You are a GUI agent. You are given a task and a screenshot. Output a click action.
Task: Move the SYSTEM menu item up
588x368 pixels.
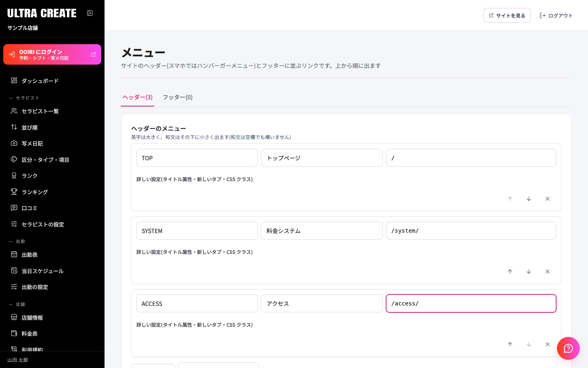[x=510, y=272]
